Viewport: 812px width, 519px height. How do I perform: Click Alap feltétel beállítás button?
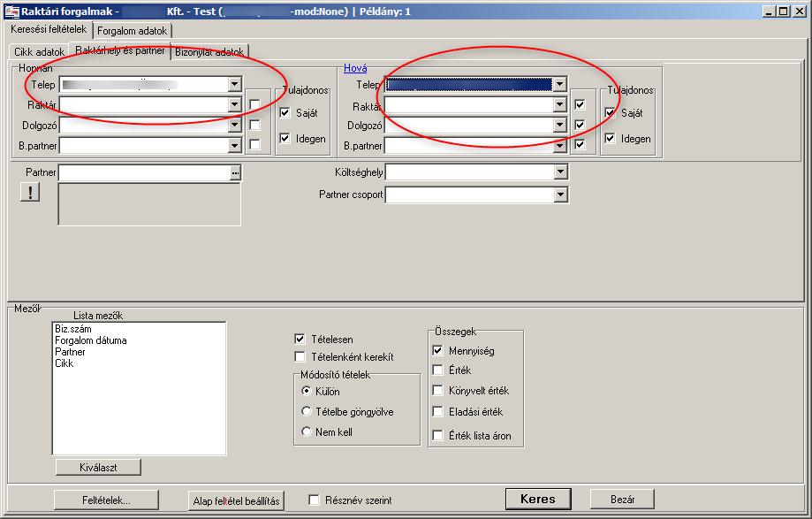(236, 500)
